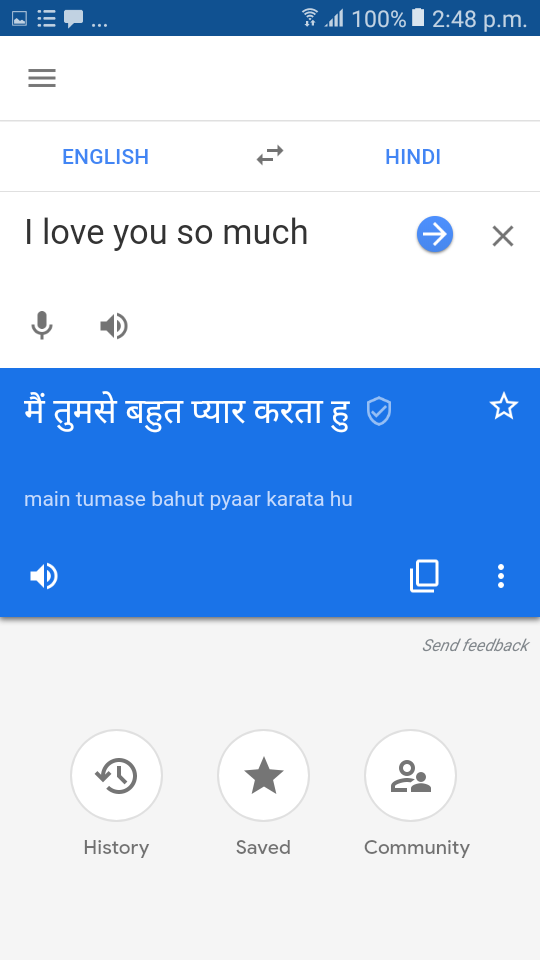Swap English and Hindi languages

(x=270, y=156)
